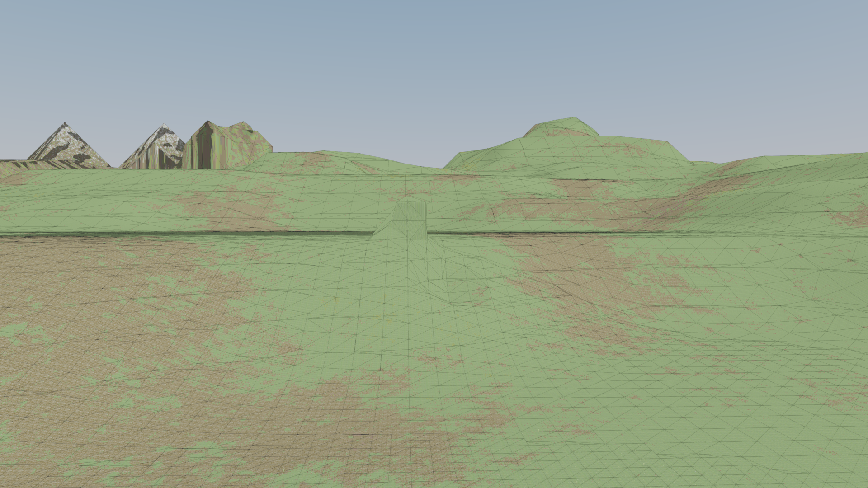Viewport: 868px width, 488px height.
Task: Click the green hilltop on the right horizon
Action: [x=562, y=127]
